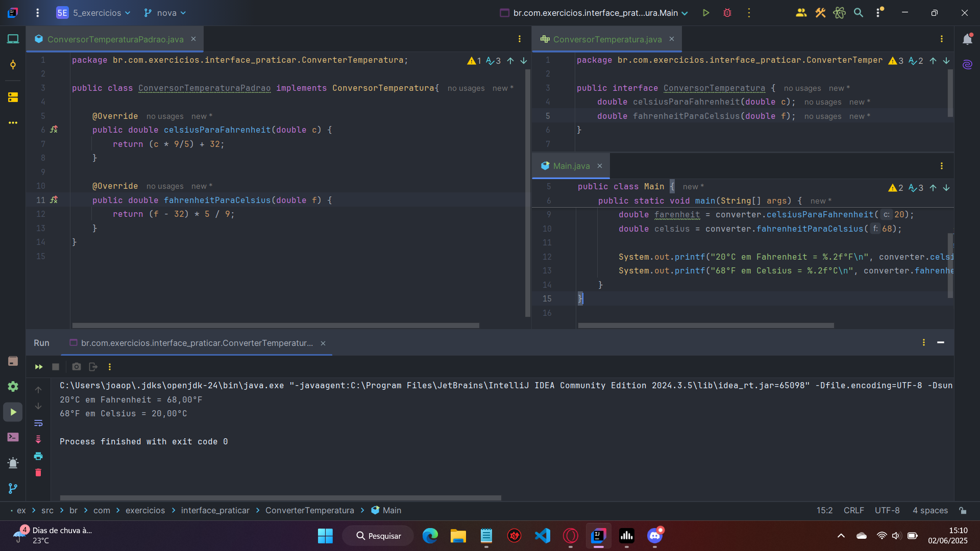Change UTF-8 file encoding
Screen dimensions: 980x551
(887, 510)
